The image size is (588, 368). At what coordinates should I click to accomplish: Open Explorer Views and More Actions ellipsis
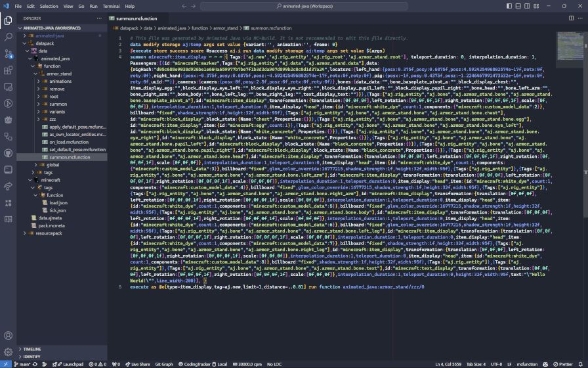(99, 18)
